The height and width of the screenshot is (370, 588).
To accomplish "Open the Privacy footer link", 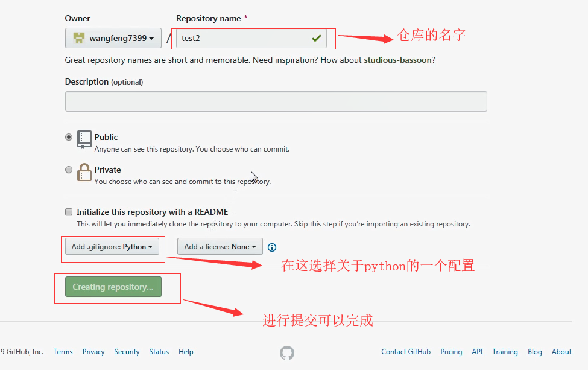I will click(93, 352).
